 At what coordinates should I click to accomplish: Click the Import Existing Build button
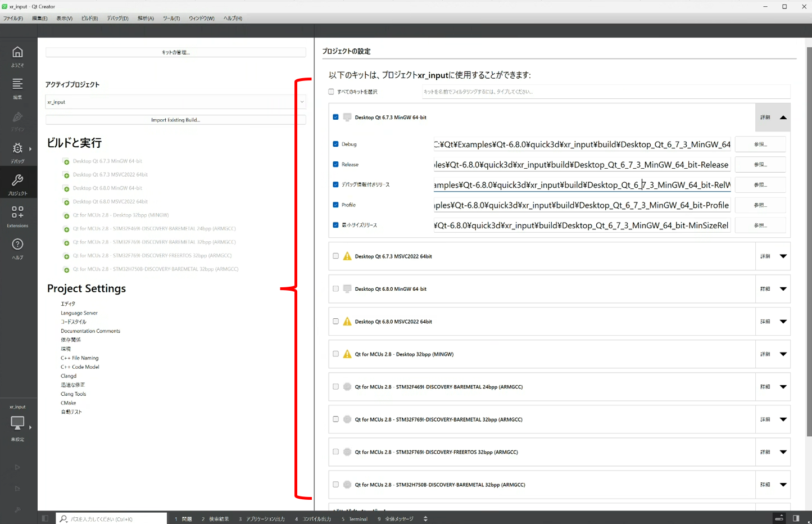pyautogui.click(x=175, y=120)
